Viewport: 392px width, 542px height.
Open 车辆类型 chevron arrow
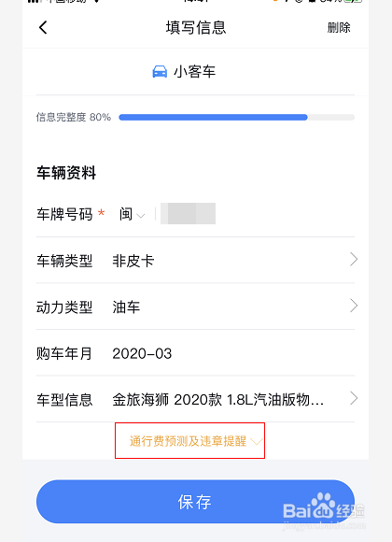tap(354, 259)
